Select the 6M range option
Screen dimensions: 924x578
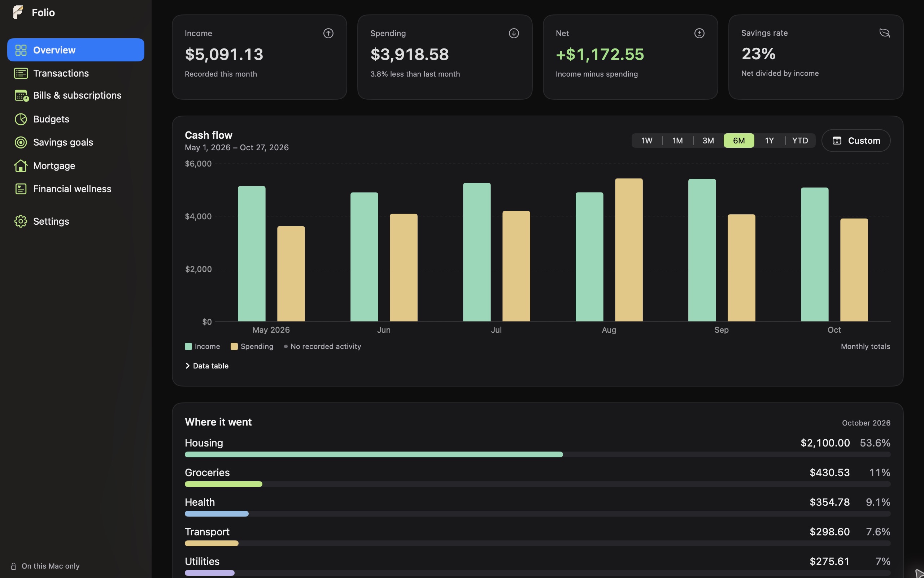click(x=739, y=141)
